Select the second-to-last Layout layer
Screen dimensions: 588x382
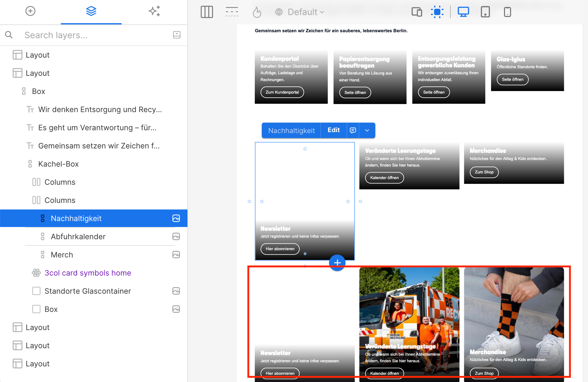pos(94,345)
